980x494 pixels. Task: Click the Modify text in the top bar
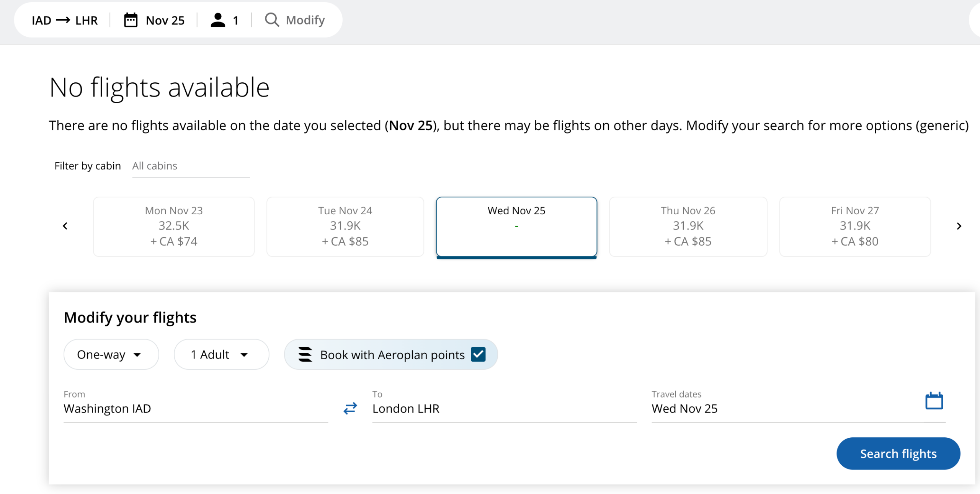[x=305, y=20]
